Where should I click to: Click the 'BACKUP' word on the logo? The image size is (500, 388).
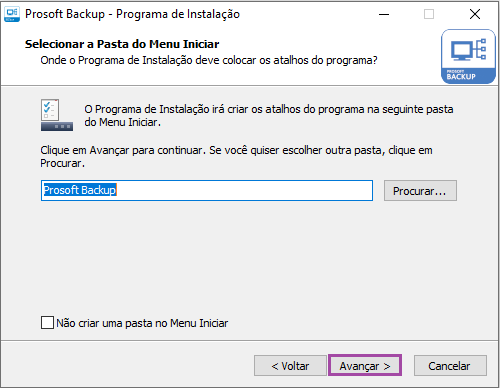click(x=461, y=77)
